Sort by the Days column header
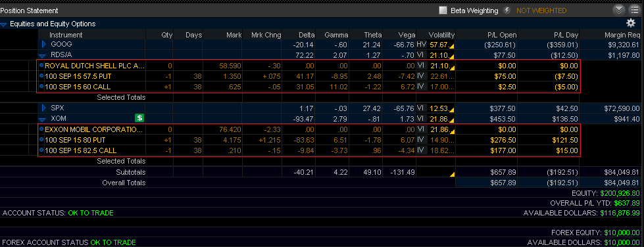The image size is (644, 247). 193,35
